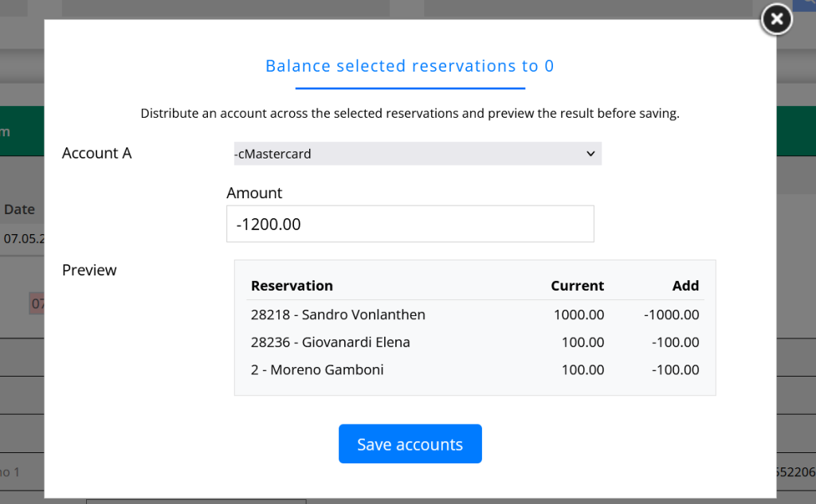Click Giovanardi Elena's Current value 100.00
The height and width of the screenshot is (504, 816).
tap(583, 342)
